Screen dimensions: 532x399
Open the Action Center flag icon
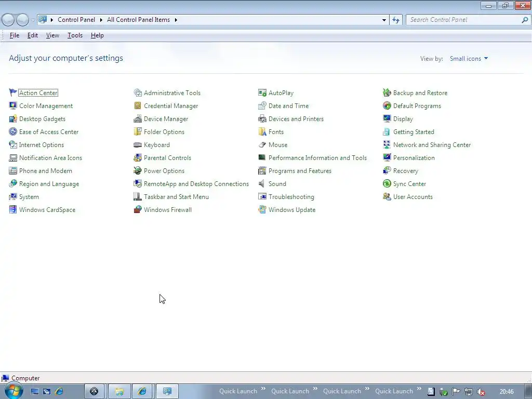click(x=13, y=92)
